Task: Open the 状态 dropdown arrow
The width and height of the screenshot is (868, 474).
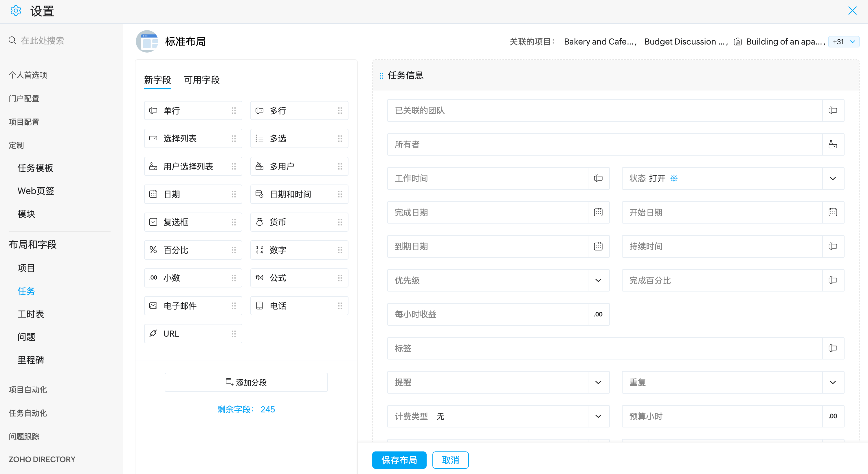Action: click(x=833, y=178)
